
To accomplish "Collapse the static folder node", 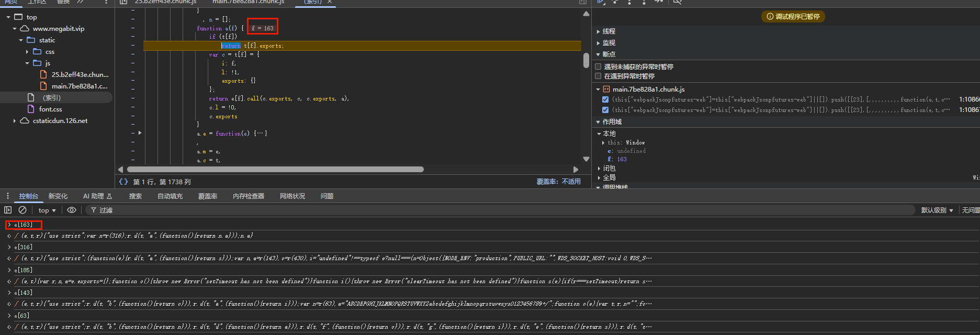I will 21,40.
